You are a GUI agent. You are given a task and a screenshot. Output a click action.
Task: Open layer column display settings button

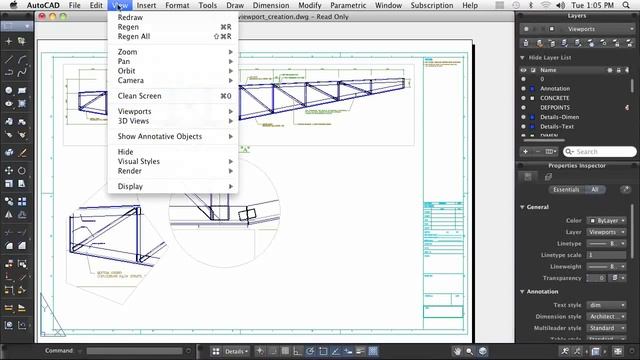pyautogui.click(x=551, y=151)
